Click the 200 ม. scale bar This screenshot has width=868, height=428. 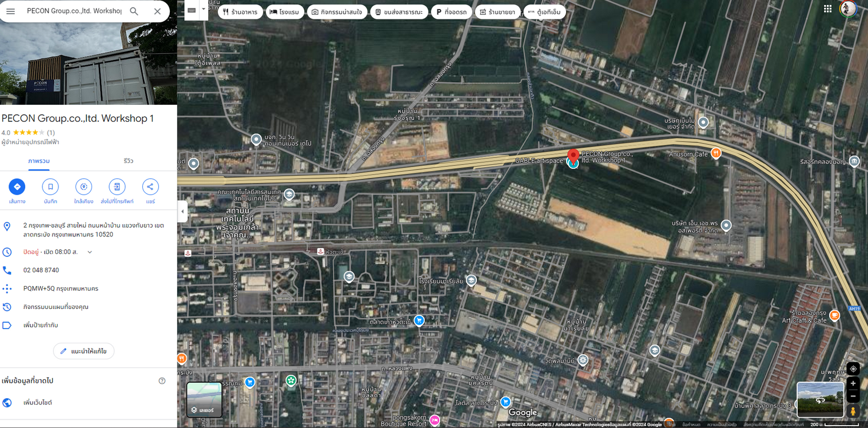(835, 425)
